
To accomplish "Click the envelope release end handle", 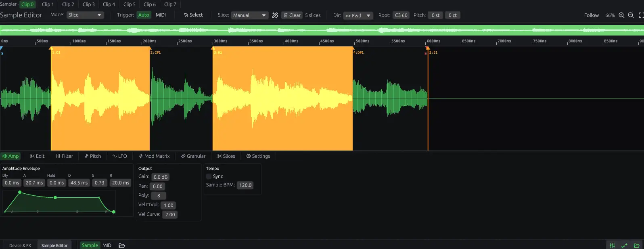I will (114, 212).
